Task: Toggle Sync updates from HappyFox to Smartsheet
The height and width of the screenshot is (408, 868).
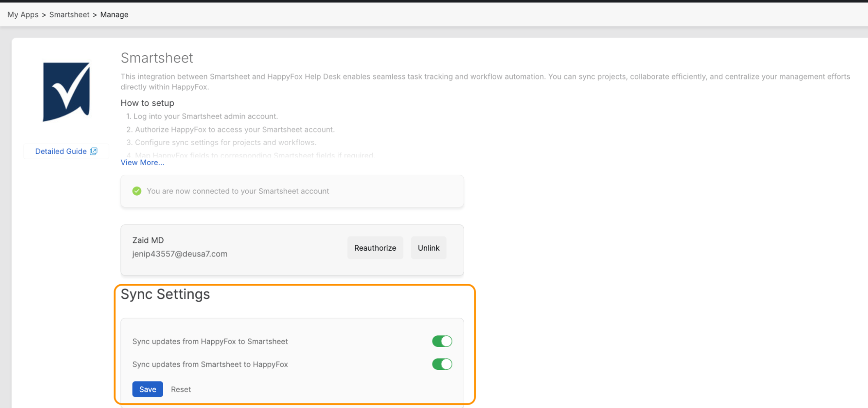Action: coord(442,342)
